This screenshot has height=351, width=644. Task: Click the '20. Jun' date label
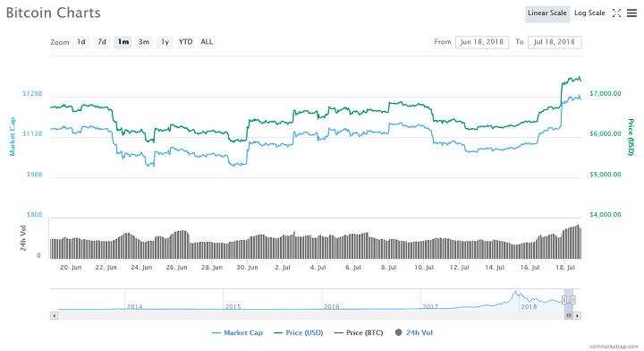71,268
